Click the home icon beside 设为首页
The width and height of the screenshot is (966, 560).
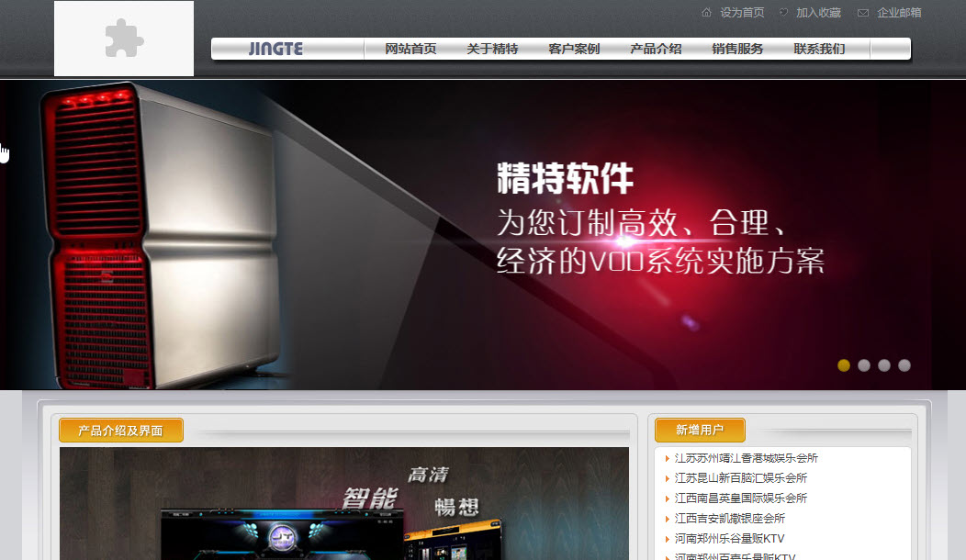707,12
